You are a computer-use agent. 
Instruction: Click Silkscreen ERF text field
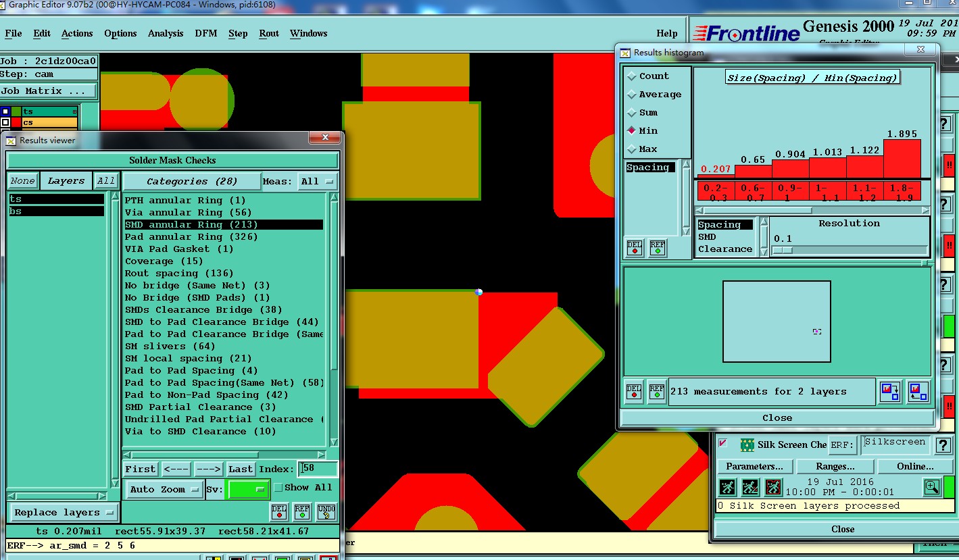pos(895,445)
